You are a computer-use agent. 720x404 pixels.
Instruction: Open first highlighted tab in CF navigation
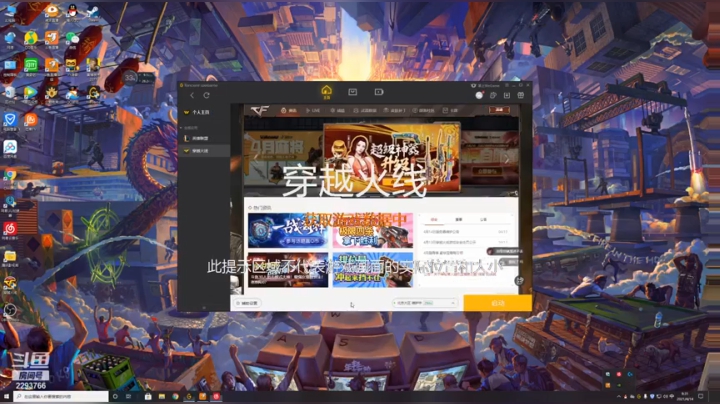289,111
